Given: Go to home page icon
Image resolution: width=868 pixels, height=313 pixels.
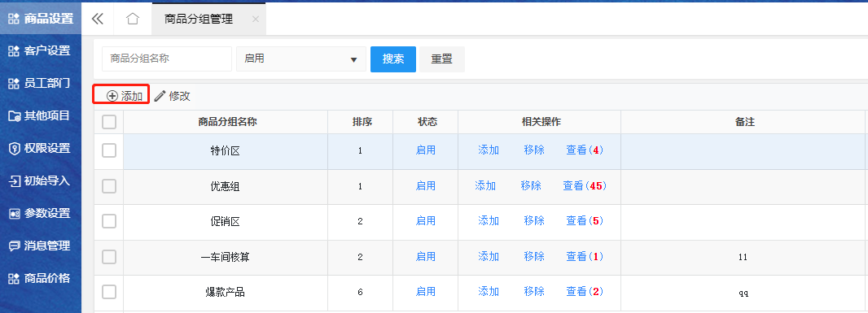Looking at the screenshot, I should pos(132,19).
